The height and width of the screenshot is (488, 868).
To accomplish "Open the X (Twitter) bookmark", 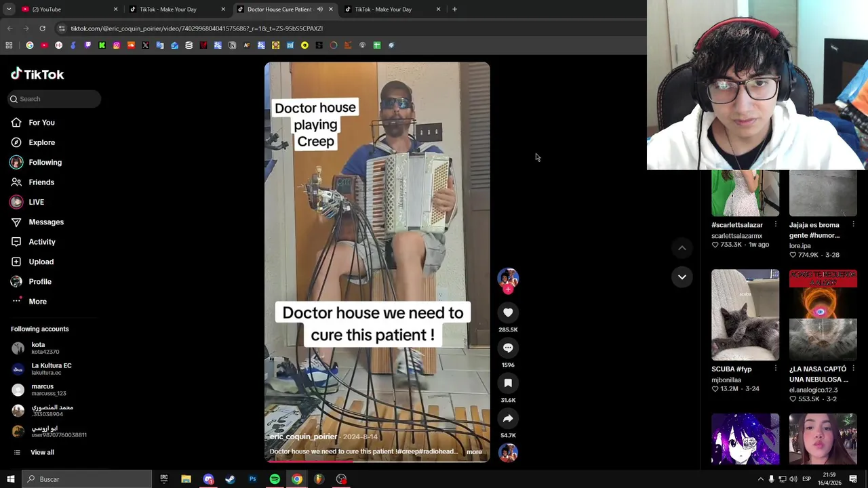I will point(145,45).
